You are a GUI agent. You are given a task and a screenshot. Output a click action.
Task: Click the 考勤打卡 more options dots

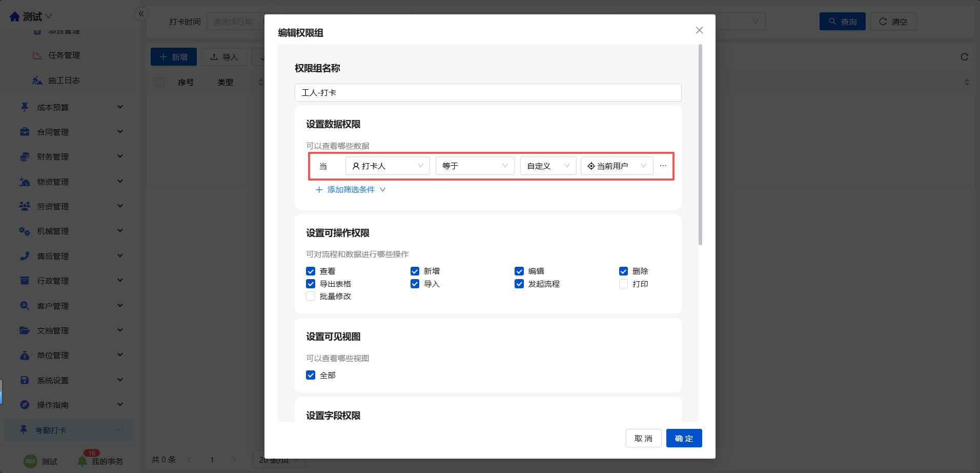[119, 430]
